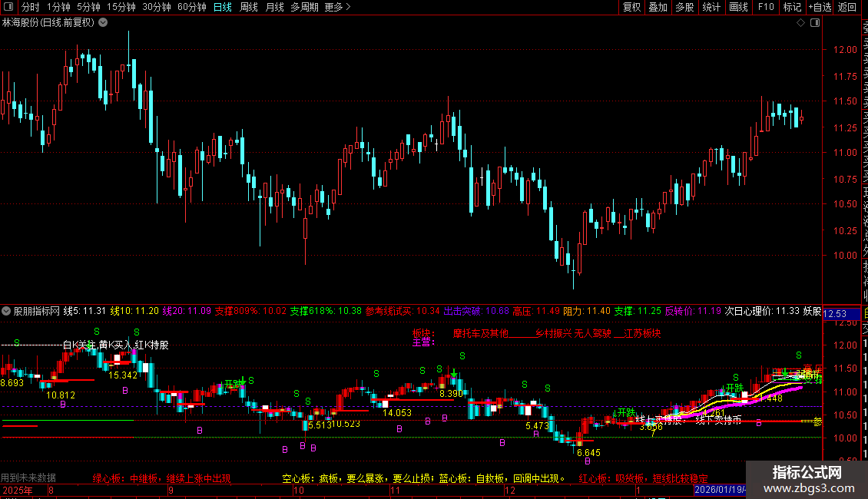Click the 支撑809%: 10.02 value
Screen dimensions: 868x499
click(x=250, y=311)
